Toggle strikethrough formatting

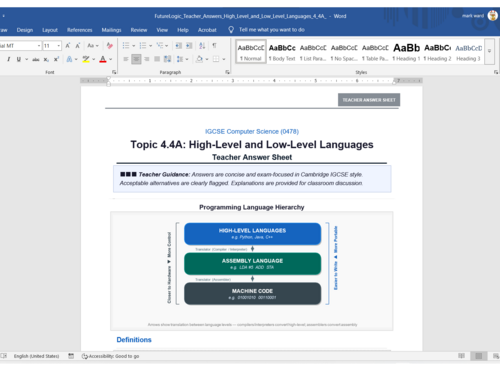click(x=36, y=59)
